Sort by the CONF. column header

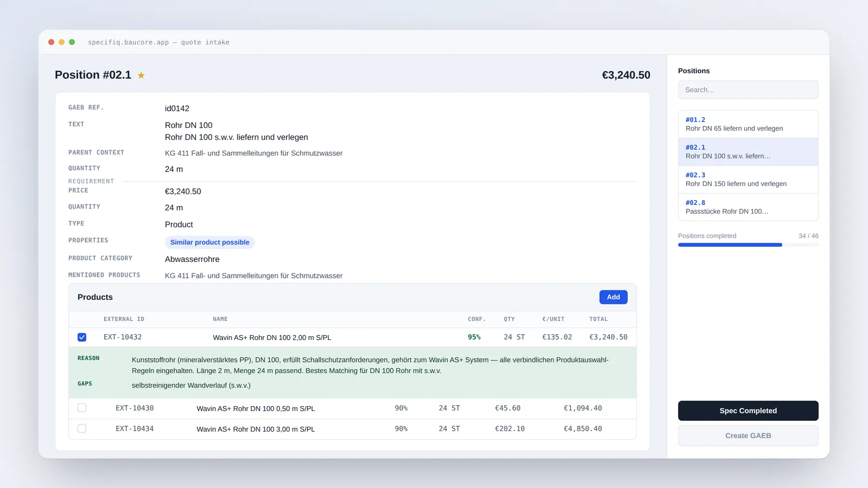tap(477, 319)
